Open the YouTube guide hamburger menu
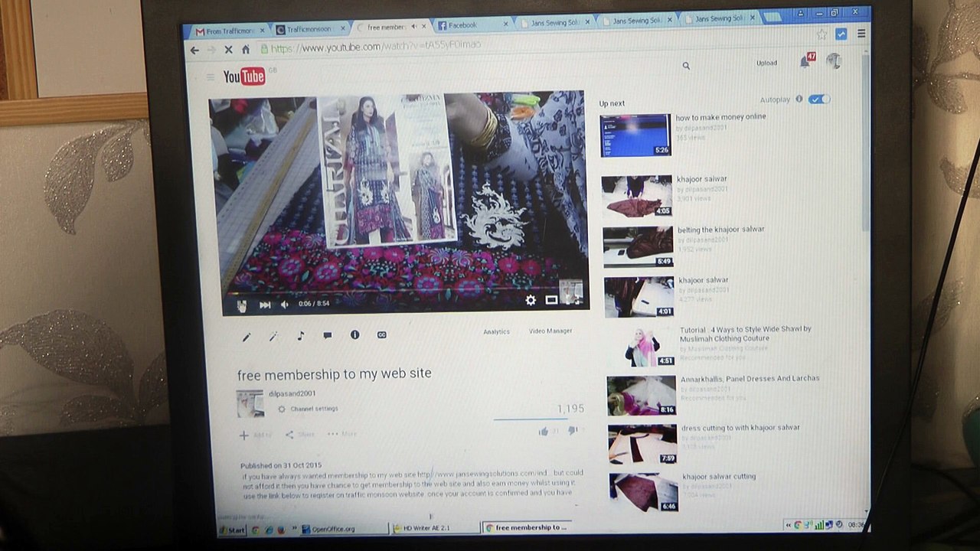The image size is (980, 551). [211, 77]
